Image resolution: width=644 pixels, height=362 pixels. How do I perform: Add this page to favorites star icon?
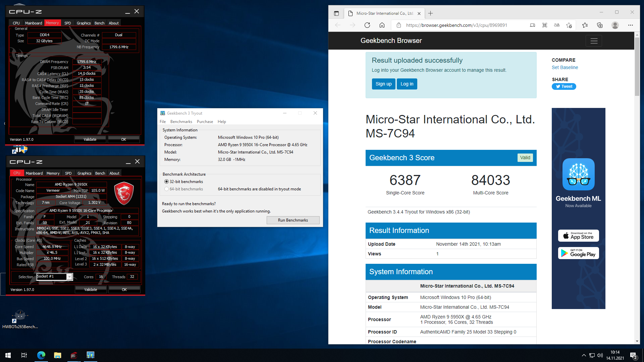coord(569,25)
